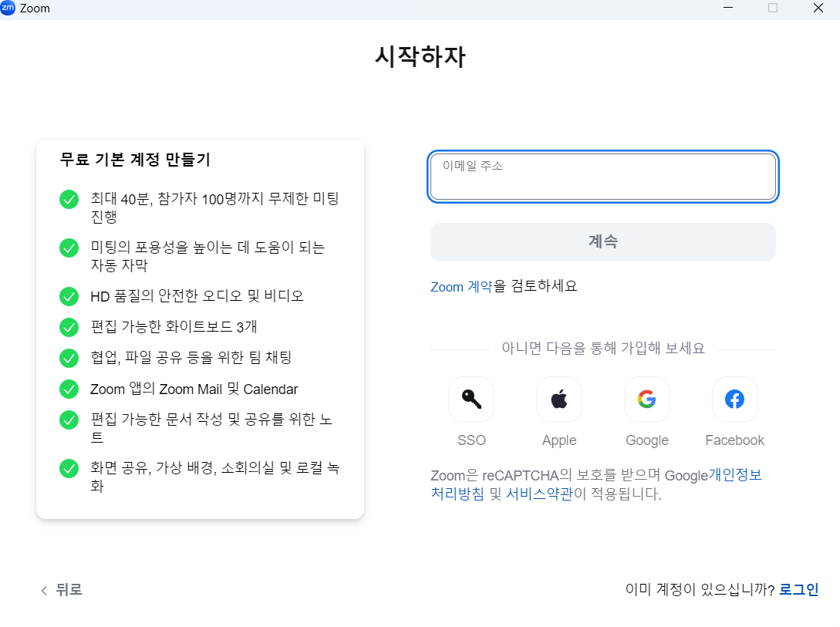The height and width of the screenshot is (627, 840).
Task: Go back using the 뒤로 text
Action: (x=69, y=589)
